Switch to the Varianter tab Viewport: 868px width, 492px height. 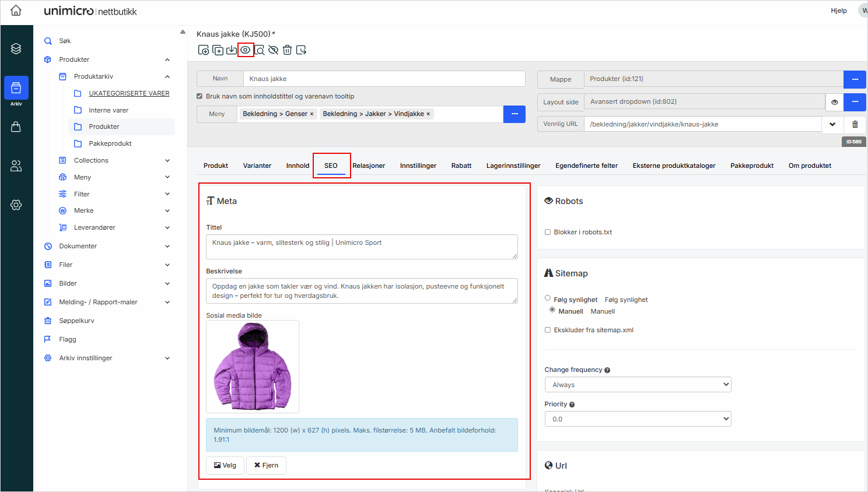257,166
